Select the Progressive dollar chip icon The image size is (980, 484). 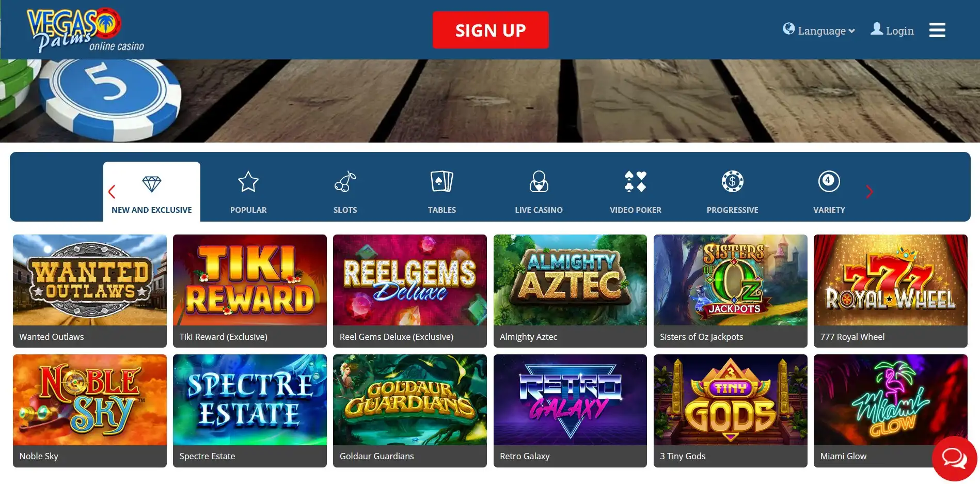[x=732, y=182]
